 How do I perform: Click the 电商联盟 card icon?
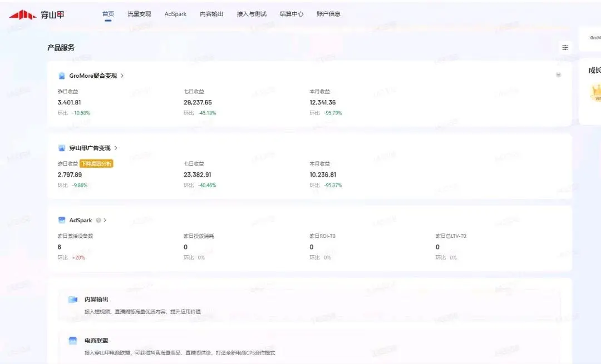pyautogui.click(x=73, y=341)
